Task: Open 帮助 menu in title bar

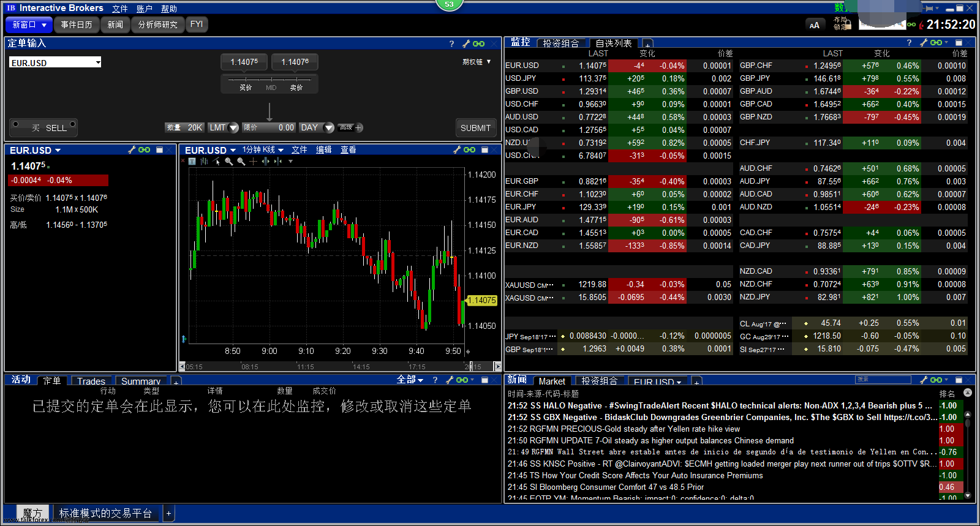Action: [169, 9]
